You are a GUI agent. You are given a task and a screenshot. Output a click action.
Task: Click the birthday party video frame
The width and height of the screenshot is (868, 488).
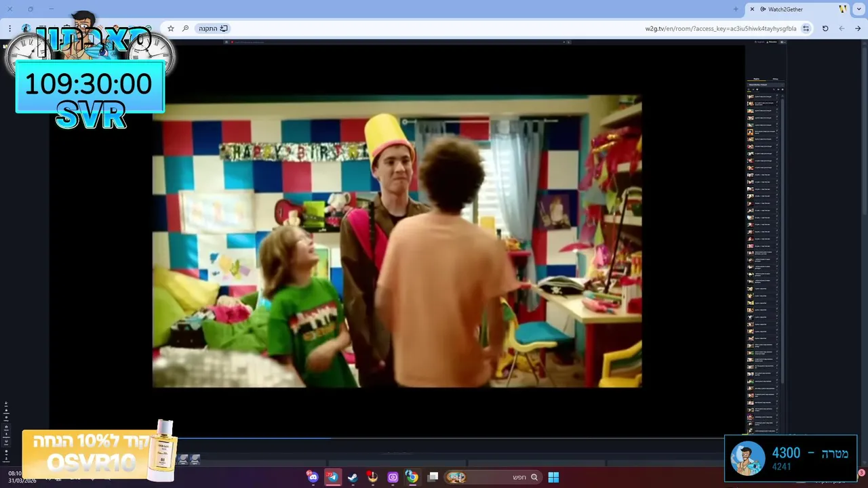click(x=397, y=241)
